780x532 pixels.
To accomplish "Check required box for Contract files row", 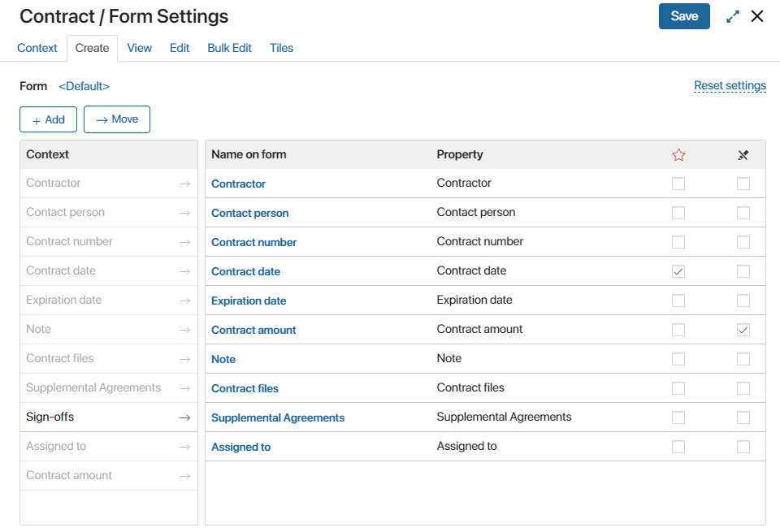I will tap(678, 388).
